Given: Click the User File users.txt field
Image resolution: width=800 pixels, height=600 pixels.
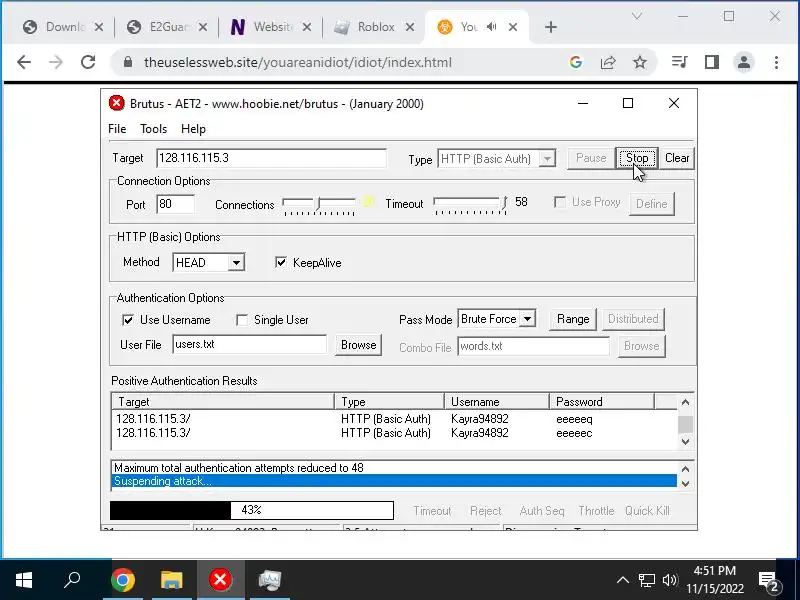Looking at the screenshot, I should click(249, 344).
